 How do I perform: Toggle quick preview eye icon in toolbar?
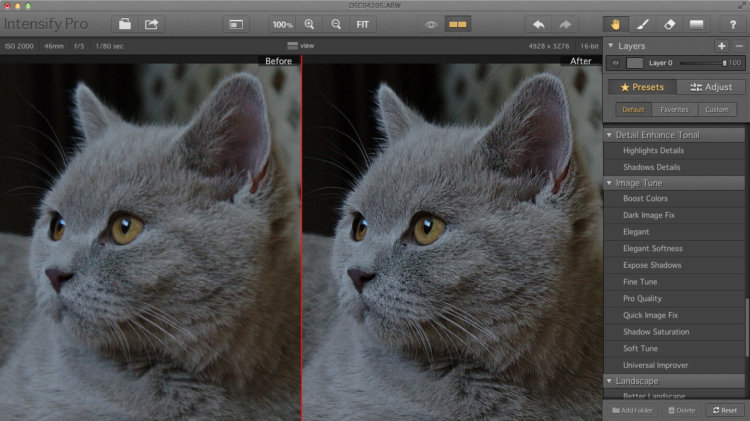[431, 24]
